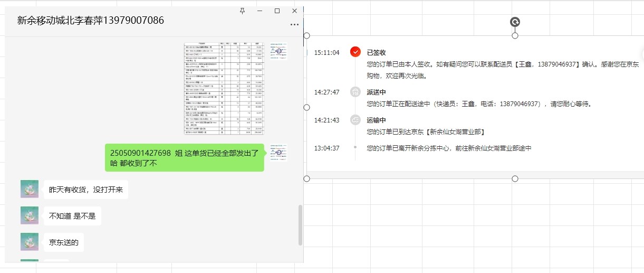Click sender avatar next to the product list image
The width and height of the screenshot is (644, 273).
[278, 50]
